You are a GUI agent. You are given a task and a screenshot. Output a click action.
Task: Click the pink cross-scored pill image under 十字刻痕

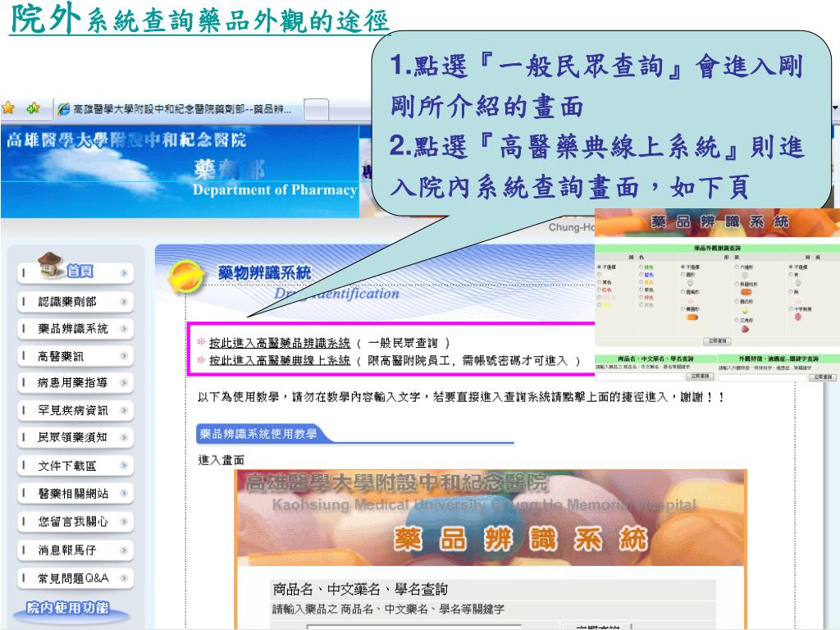(x=797, y=317)
